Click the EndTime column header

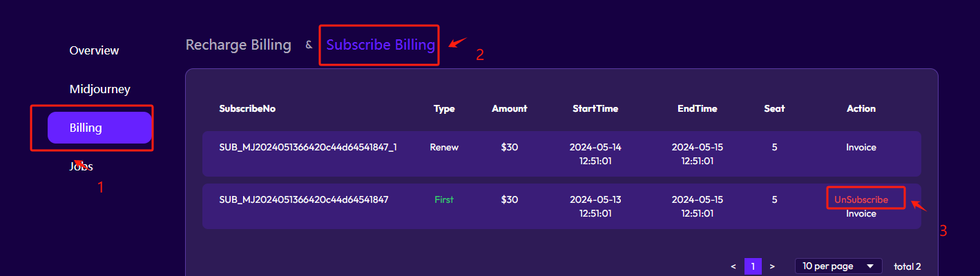point(698,108)
